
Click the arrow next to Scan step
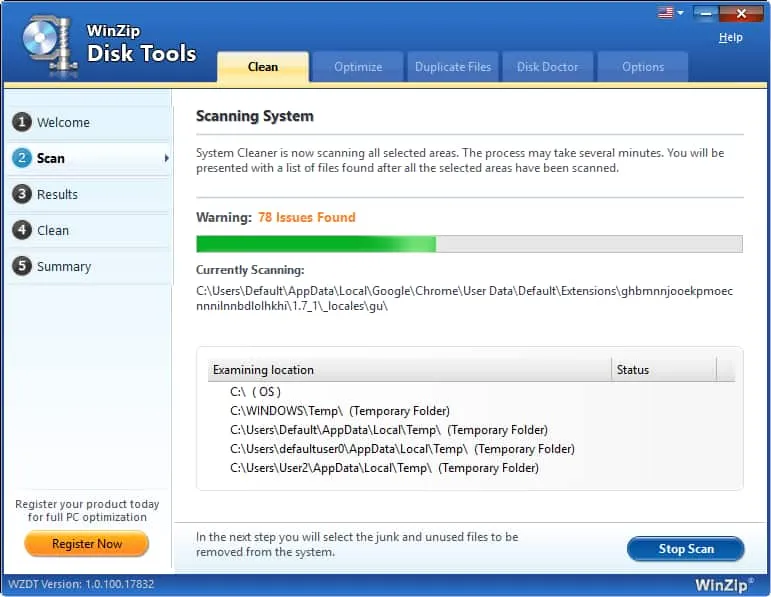click(x=166, y=158)
